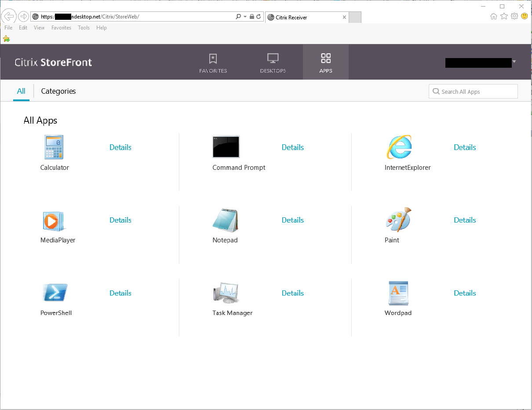
Task: Click the Wordpad name label
Action: 398,313
